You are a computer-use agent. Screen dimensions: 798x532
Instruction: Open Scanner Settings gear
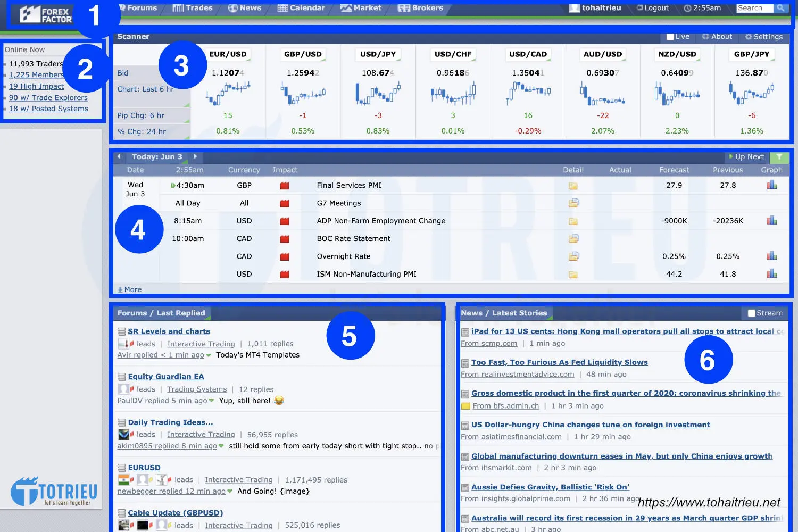(763, 37)
